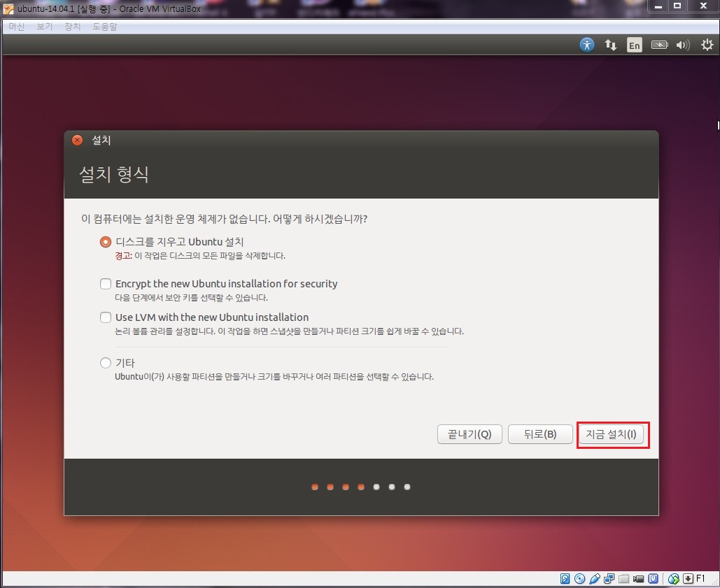Open the battery status indicator
The width and height of the screenshot is (720, 588).
point(659,45)
